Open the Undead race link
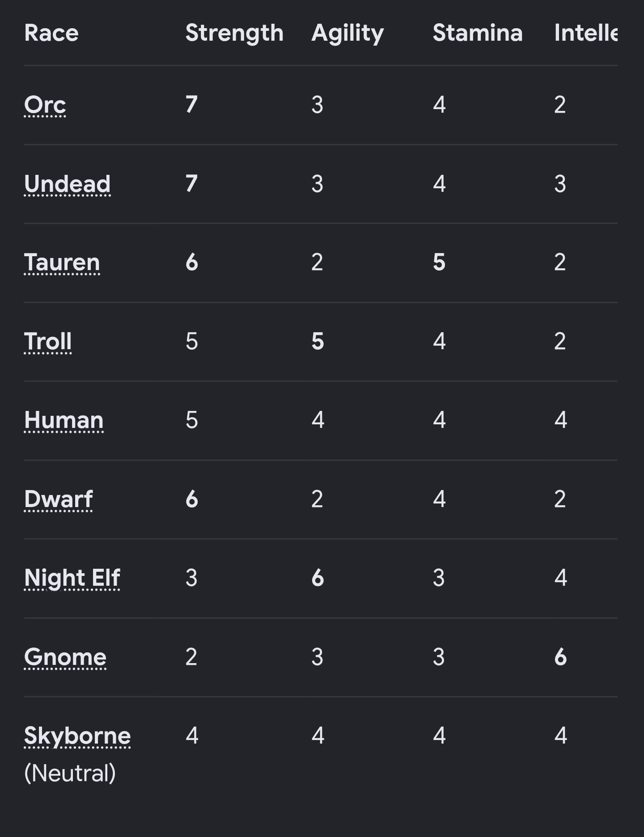Screen dimensions: 644x837 click(x=68, y=184)
